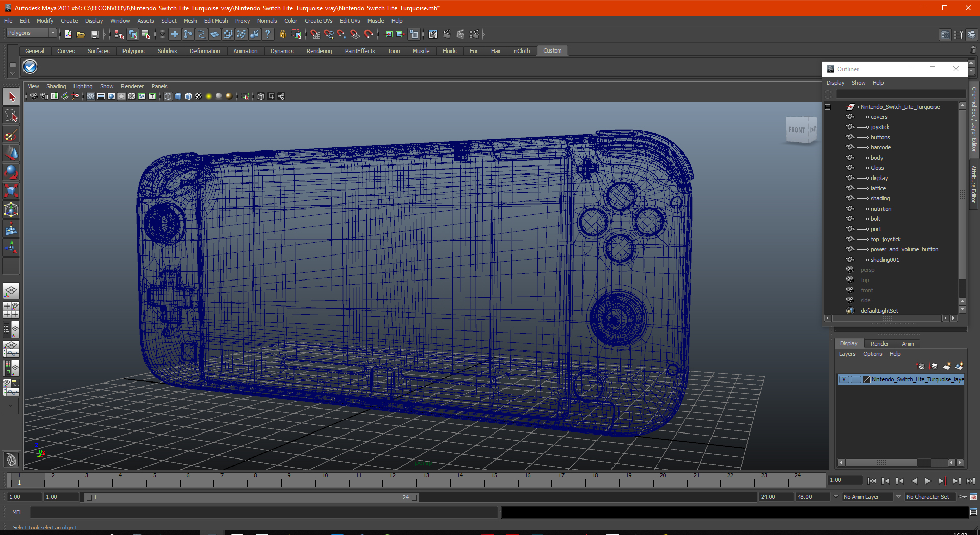
Task: Open the render settings icon
Action: tap(474, 34)
